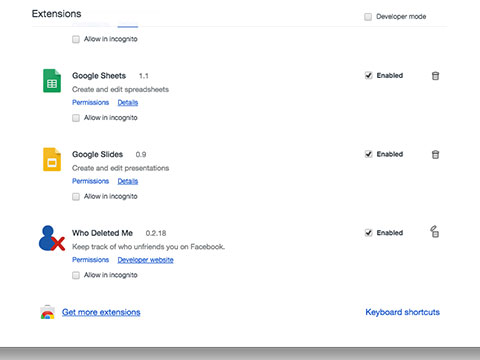Open Keyboard shortcuts link
The width and height of the screenshot is (480, 360).
click(x=402, y=312)
